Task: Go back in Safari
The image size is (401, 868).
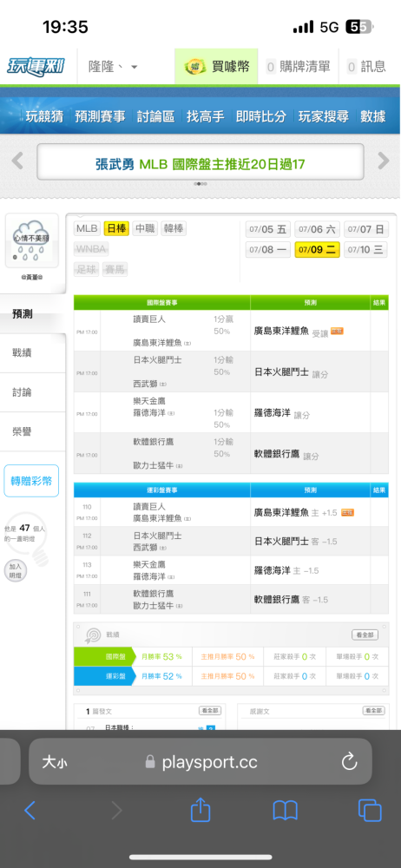Action: point(30,811)
